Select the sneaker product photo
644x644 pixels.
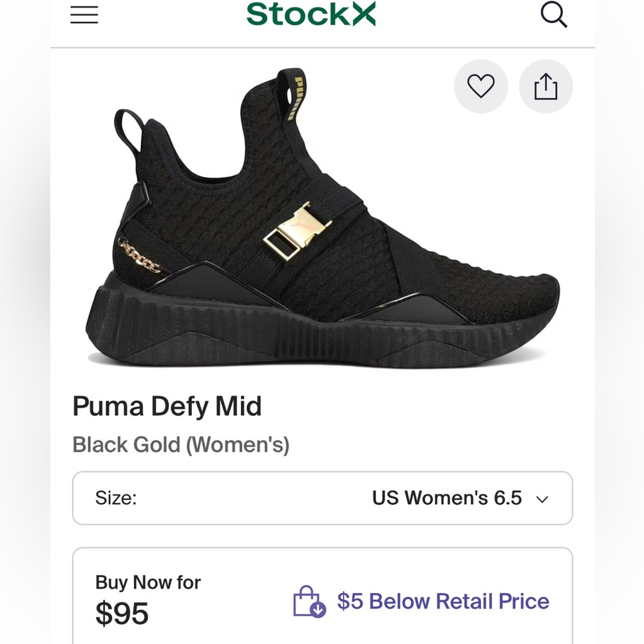pos(322,219)
